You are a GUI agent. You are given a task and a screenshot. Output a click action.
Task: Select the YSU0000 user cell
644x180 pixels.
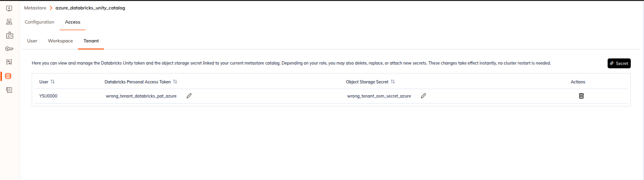(x=48, y=96)
